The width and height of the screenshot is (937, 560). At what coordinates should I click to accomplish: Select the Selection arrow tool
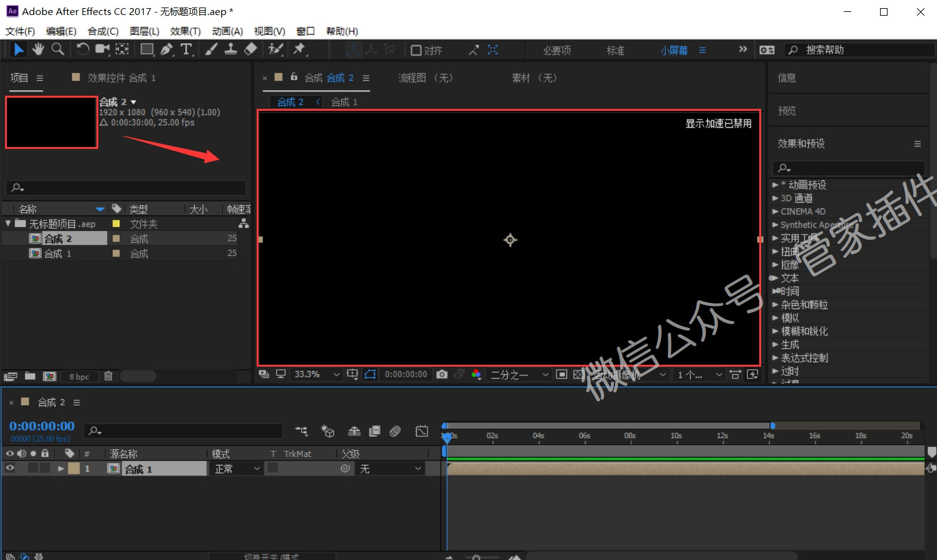pyautogui.click(x=19, y=49)
